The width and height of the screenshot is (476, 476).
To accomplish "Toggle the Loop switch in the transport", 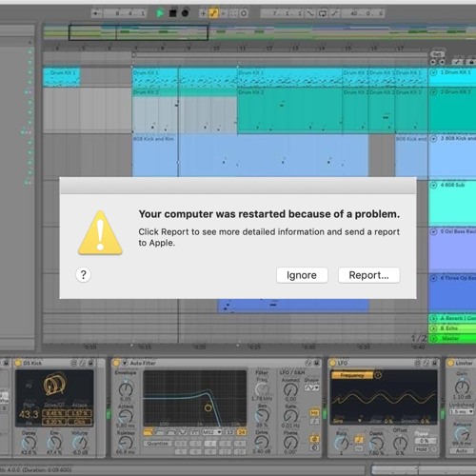I will [x=323, y=13].
